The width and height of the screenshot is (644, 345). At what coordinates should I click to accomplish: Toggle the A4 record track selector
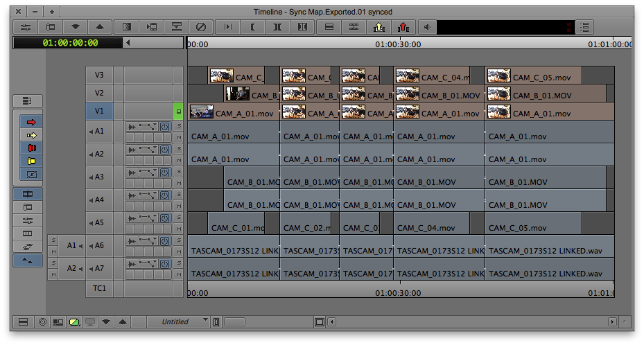tap(99, 200)
